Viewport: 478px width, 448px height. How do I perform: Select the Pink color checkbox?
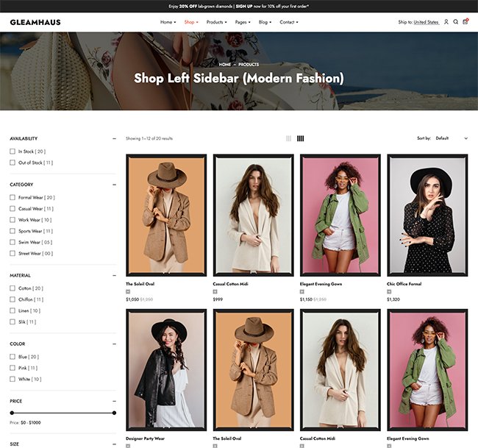pos(13,368)
